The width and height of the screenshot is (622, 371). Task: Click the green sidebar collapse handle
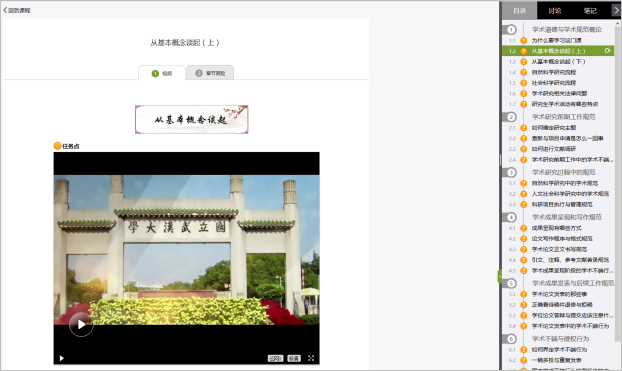[x=500, y=276]
